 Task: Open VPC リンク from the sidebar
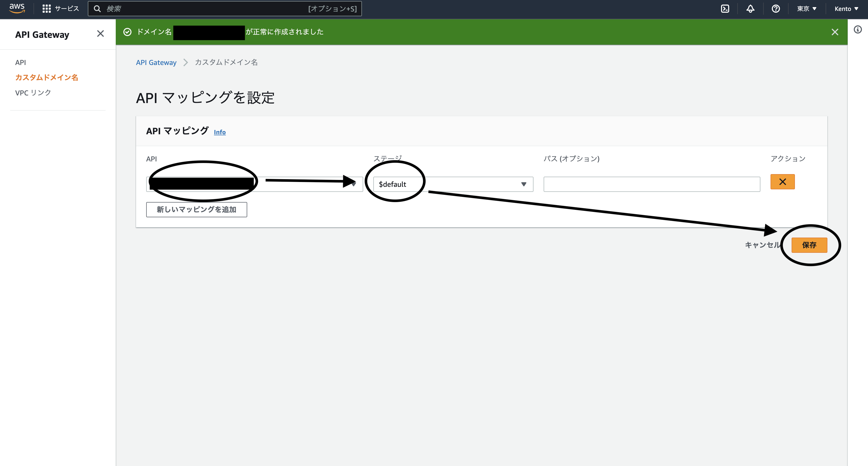point(33,92)
